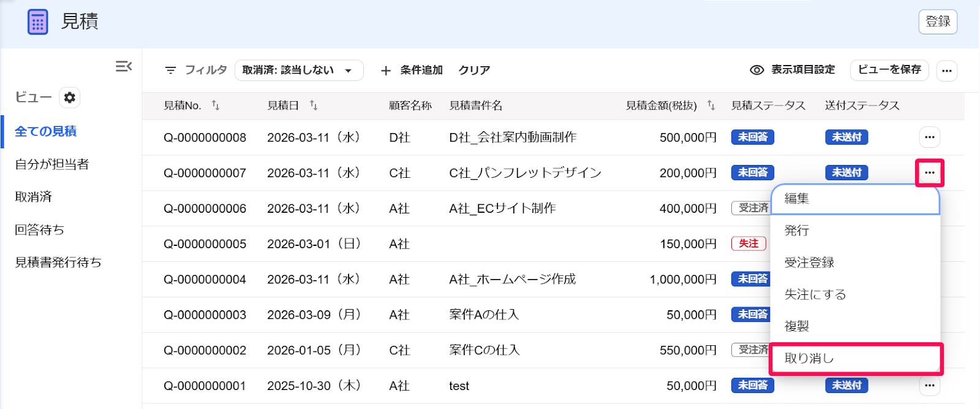Click the 見積書件名 column header
The width and height of the screenshot is (980, 409).
click(x=475, y=105)
